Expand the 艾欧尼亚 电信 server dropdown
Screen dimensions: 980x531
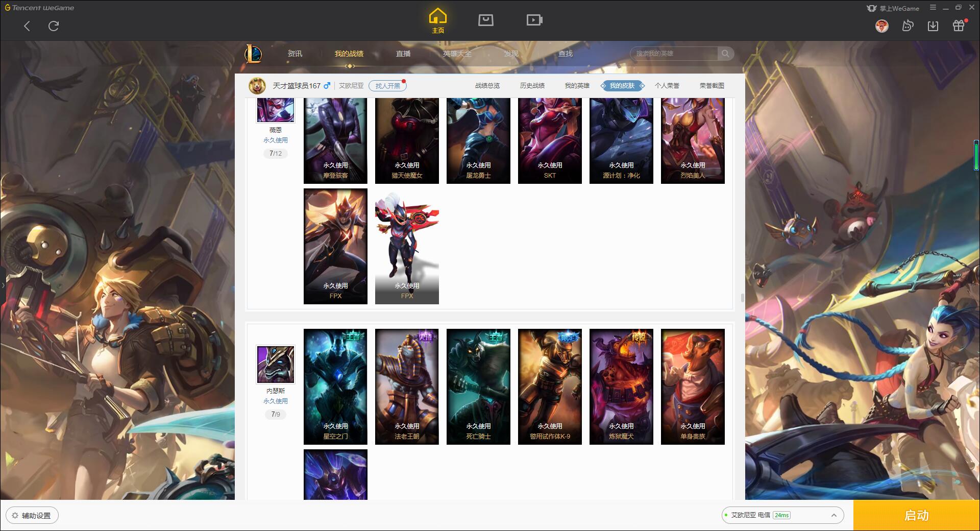point(782,515)
